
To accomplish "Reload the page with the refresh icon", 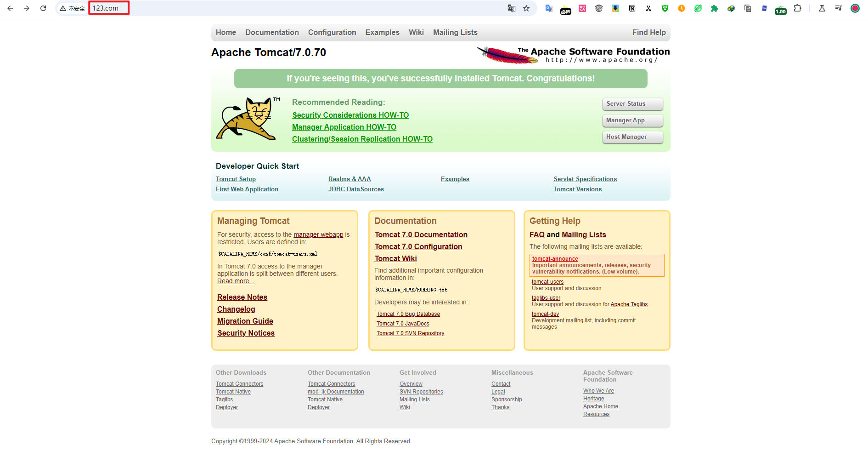I will click(x=43, y=8).
